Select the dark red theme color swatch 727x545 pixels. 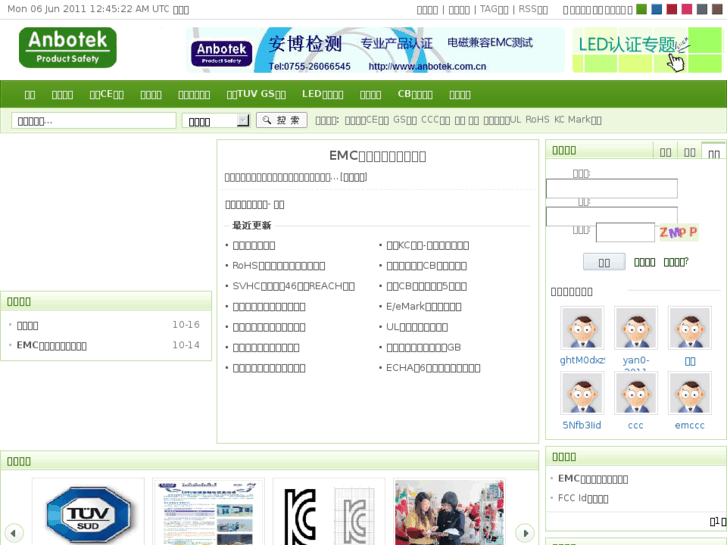point(672,9)
